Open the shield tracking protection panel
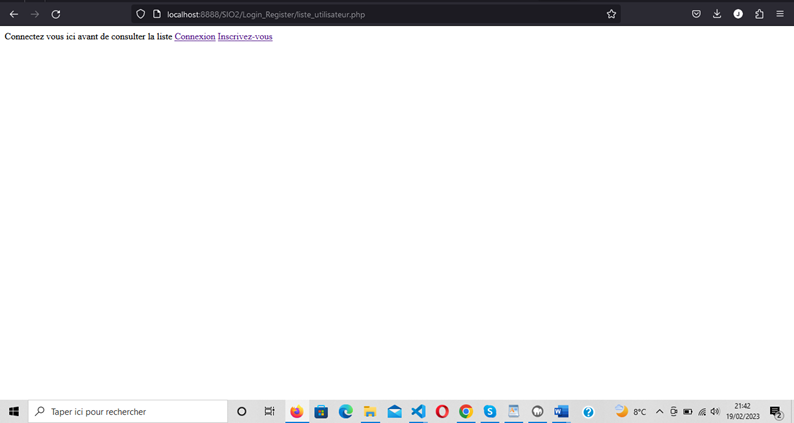 point(141,14)
